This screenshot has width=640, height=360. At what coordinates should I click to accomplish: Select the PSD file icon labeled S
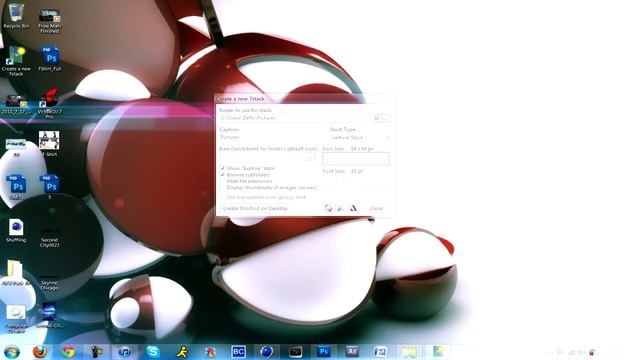click(x=50, y=187)
